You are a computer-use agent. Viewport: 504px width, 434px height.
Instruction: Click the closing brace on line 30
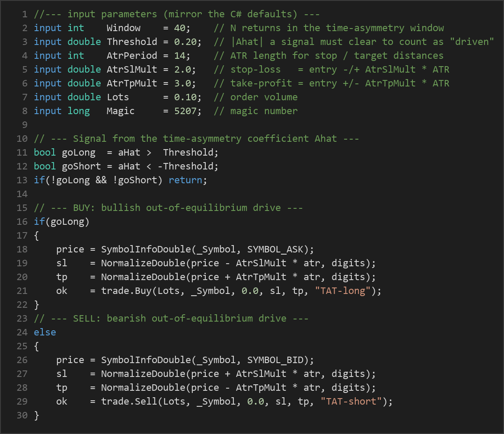pyautogui.click(x=37, y=415)
